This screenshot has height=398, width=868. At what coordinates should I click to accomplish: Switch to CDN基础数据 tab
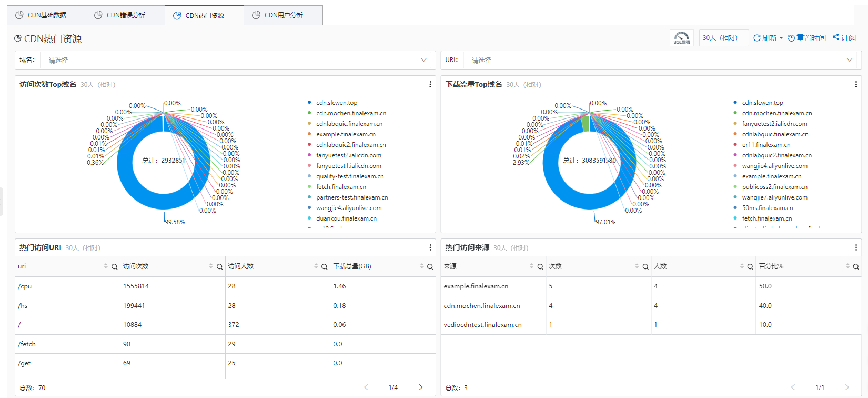[x=47, y=15]
